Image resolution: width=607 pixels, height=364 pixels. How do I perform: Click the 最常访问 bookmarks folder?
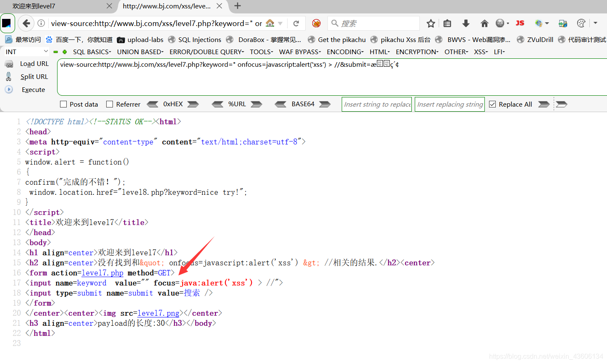tap(23, 39)
